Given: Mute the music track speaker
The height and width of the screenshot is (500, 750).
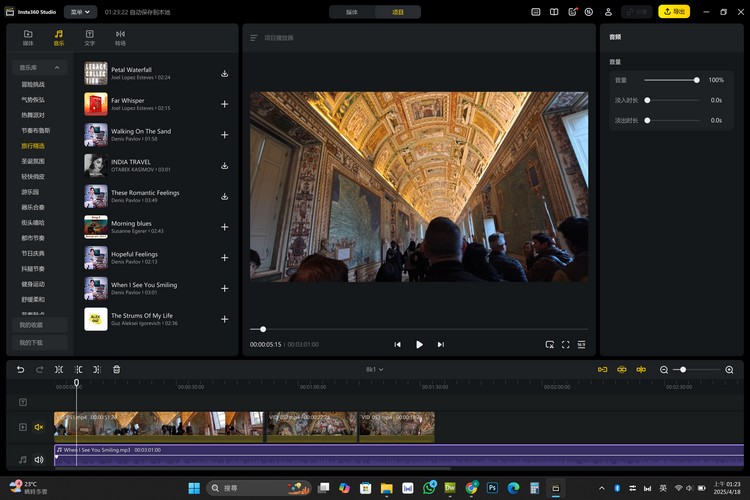Looking at the screenshot, I should (x=39, y=459).
